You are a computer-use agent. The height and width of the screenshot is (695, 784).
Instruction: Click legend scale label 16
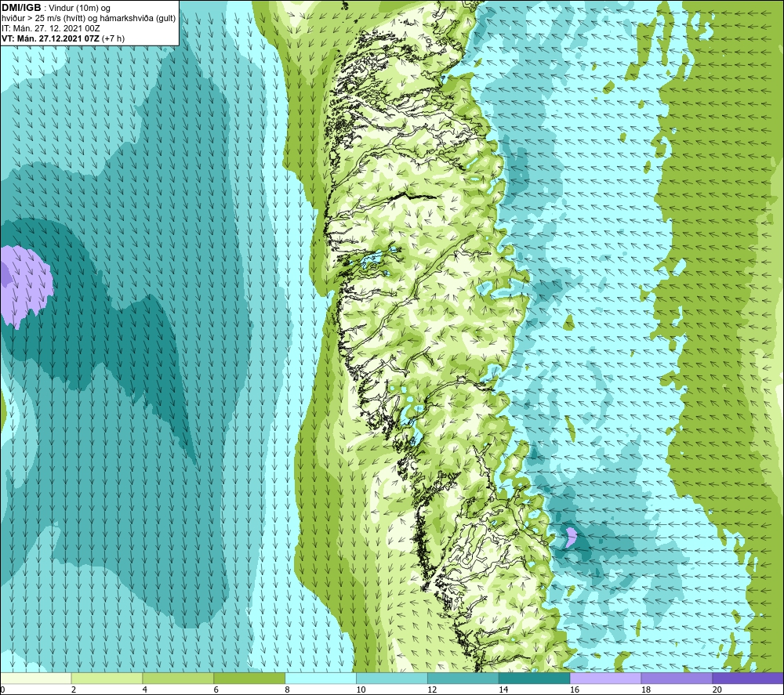click(x=574, y=690)
